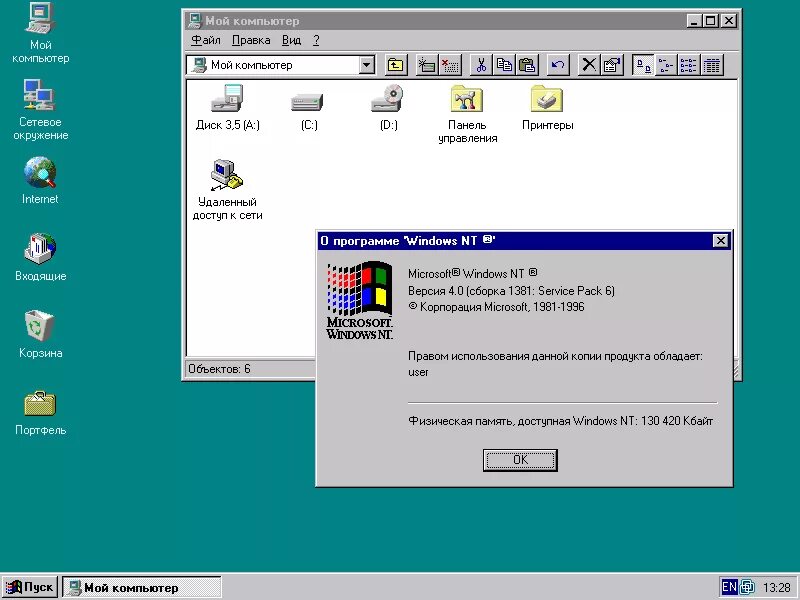Viewport: 800px width, 600px height.
Task: Open the Вид menu
Action: (x=291, y=40)
